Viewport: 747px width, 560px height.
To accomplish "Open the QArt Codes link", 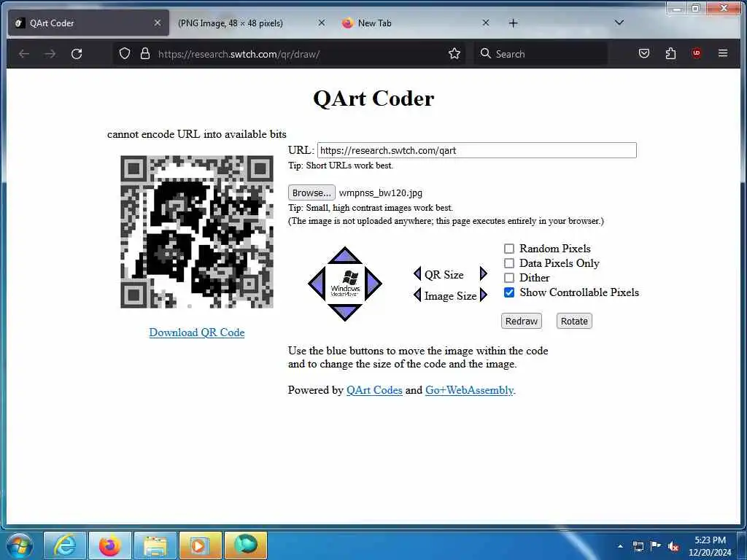I will [x=374, y=390].
